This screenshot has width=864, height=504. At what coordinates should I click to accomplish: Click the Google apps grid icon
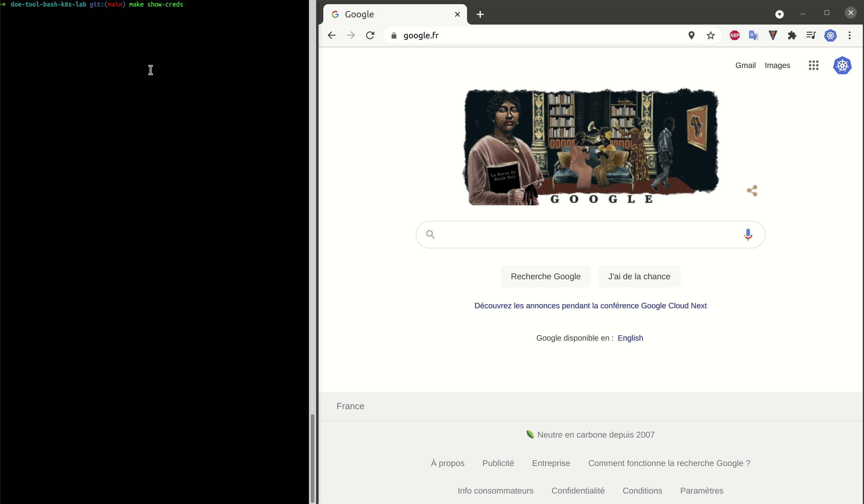coord(814,65)
